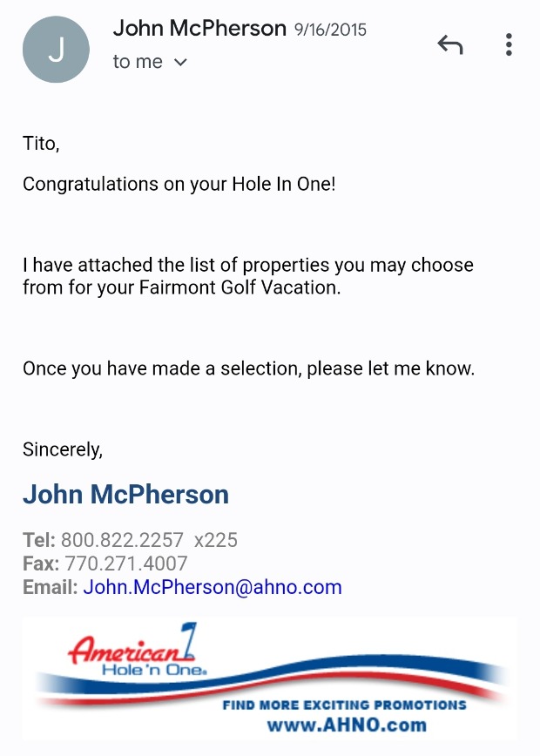Click the "Sincerely," closing line
Screen dimensions: 540x756
(63, 450)
